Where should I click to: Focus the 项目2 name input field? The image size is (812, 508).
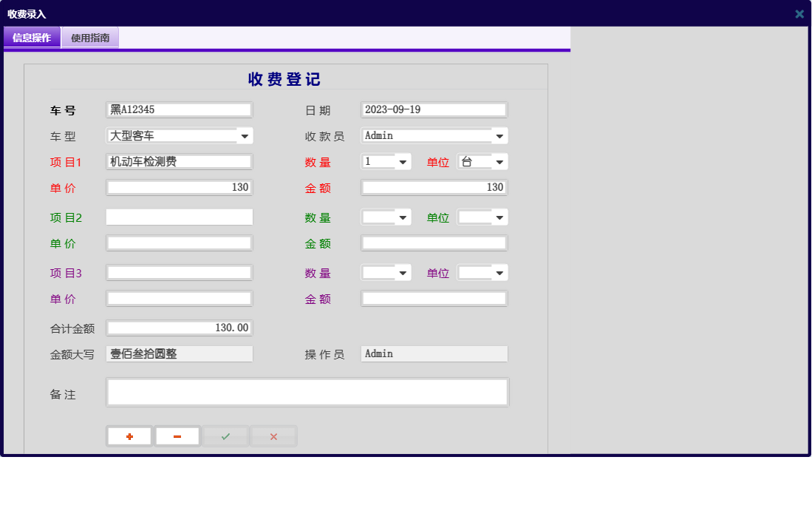pyautogui.click(x=180, y=217)
